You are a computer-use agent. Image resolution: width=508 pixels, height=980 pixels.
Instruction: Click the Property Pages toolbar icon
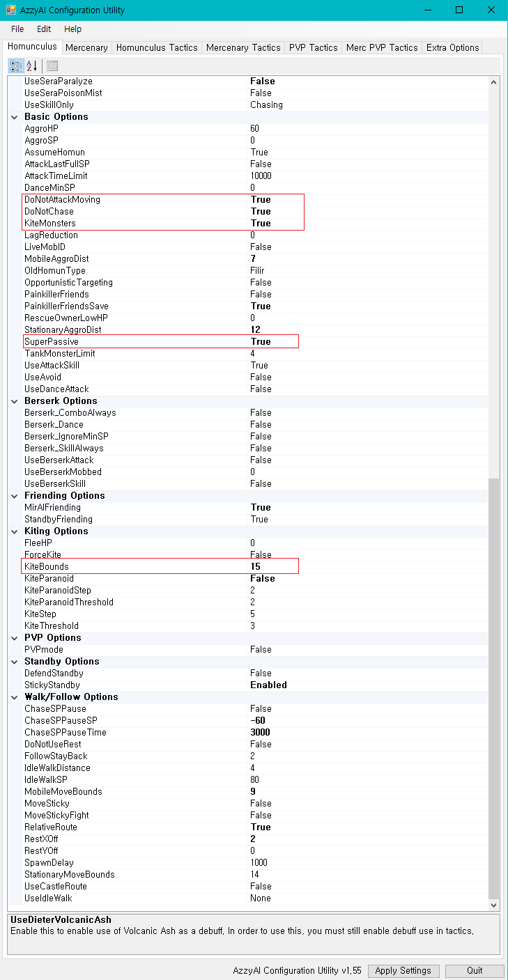52,66
